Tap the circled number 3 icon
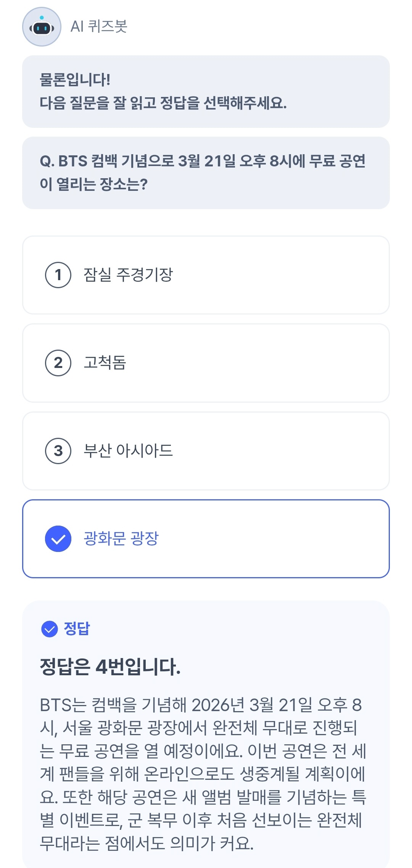The image size is (412, 868). 58,451
